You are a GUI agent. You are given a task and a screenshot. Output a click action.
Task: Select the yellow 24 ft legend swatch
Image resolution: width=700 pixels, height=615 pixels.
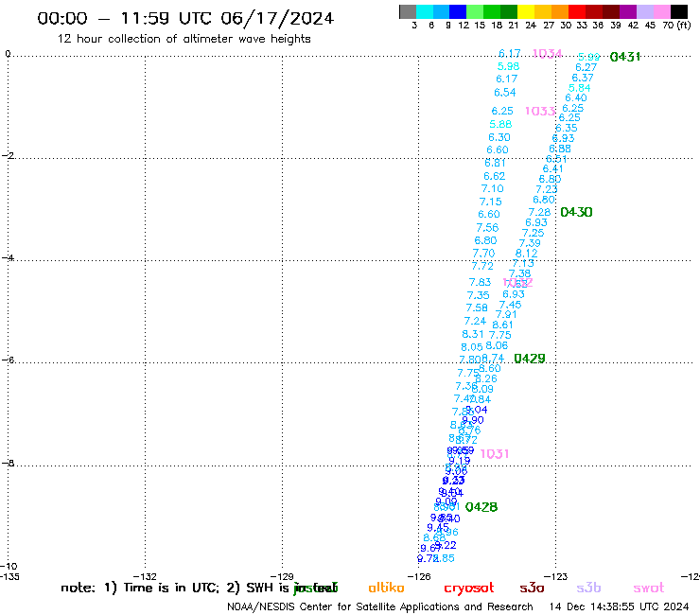[x=526, y=11]
